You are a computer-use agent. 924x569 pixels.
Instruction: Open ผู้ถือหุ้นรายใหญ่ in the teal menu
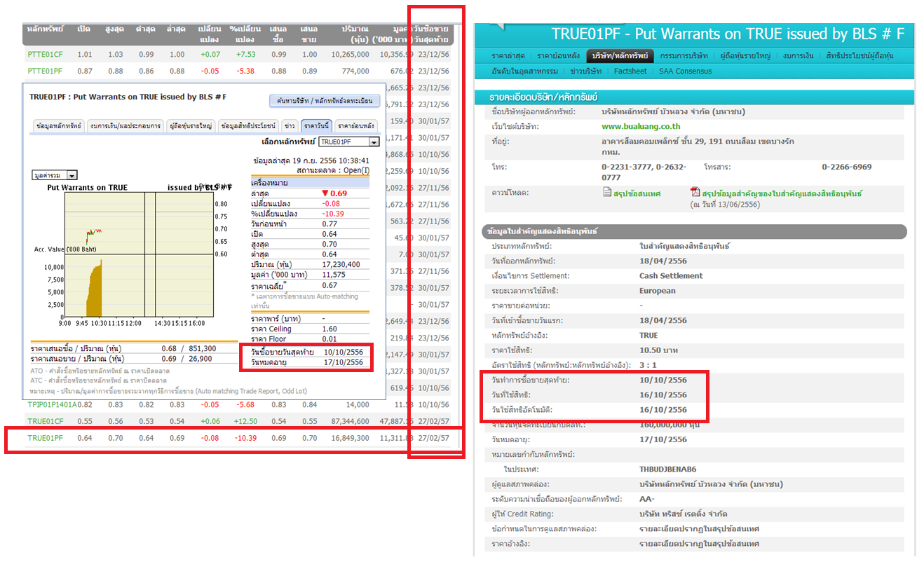[x=745, y=55]
